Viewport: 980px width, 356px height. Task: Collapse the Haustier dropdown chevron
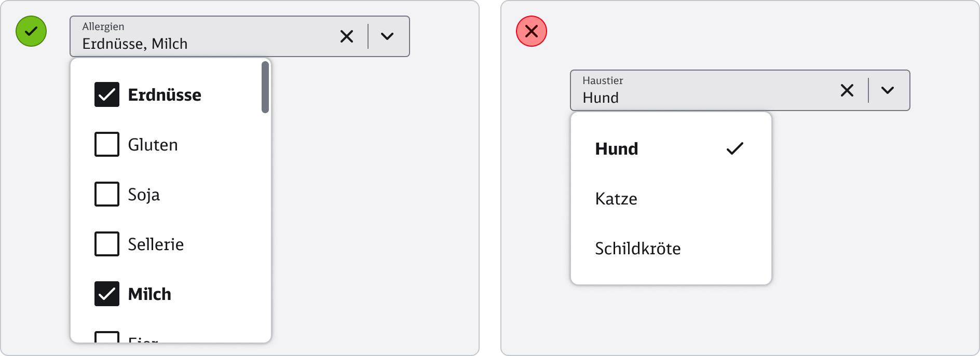(x=888, y=90)
